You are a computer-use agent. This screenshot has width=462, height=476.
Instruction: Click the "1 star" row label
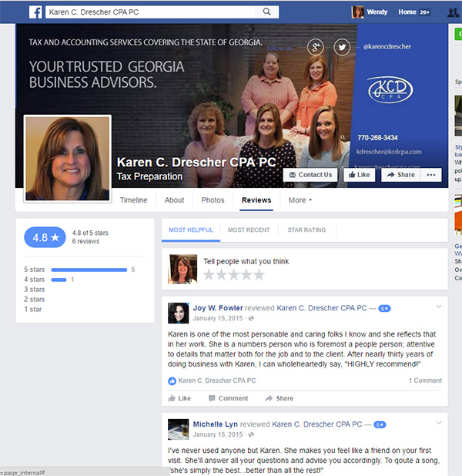[33, 310]
